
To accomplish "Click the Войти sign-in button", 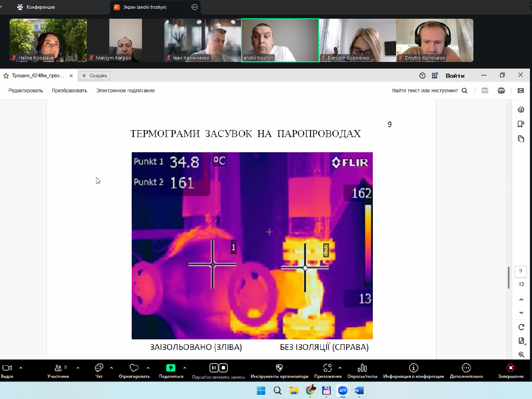I will [455, 76].
